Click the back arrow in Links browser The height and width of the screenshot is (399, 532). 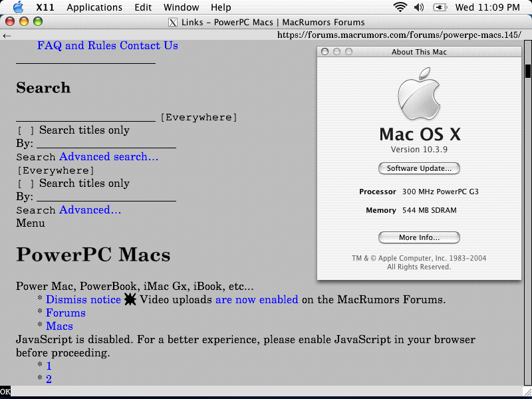tap(7, 36)
